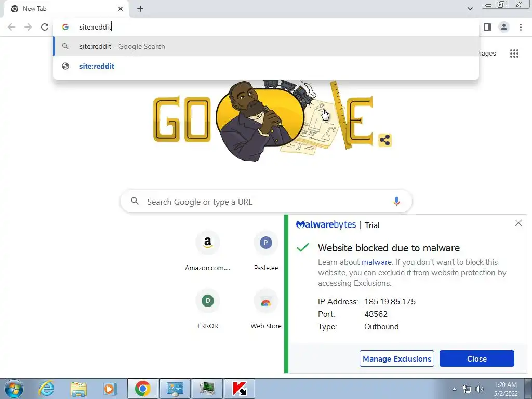Go back using the back arrow
Screen dimensions: 532x399
(x=11, y=27)
